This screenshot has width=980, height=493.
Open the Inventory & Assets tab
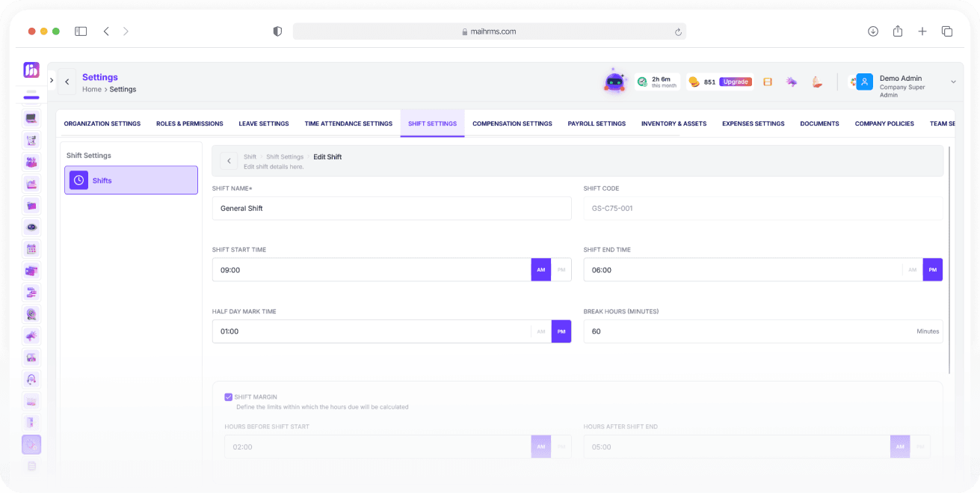(x=674, y=123)
